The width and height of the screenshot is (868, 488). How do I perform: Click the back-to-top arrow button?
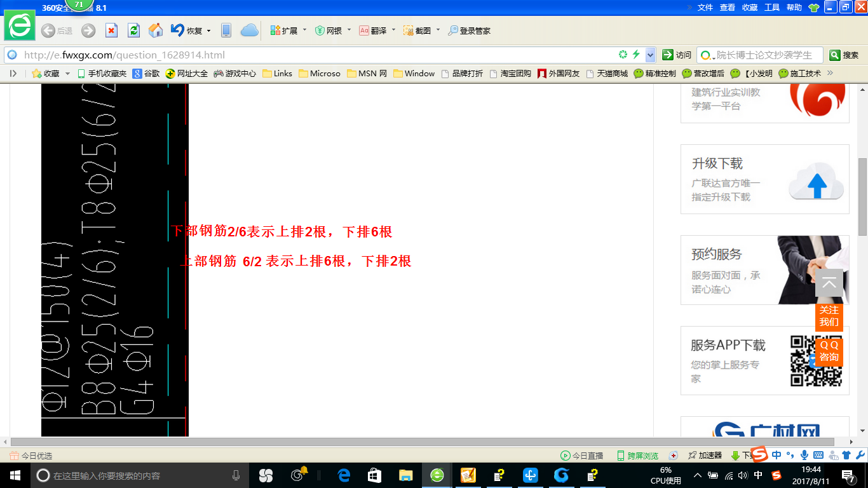(x=829, y=283)
